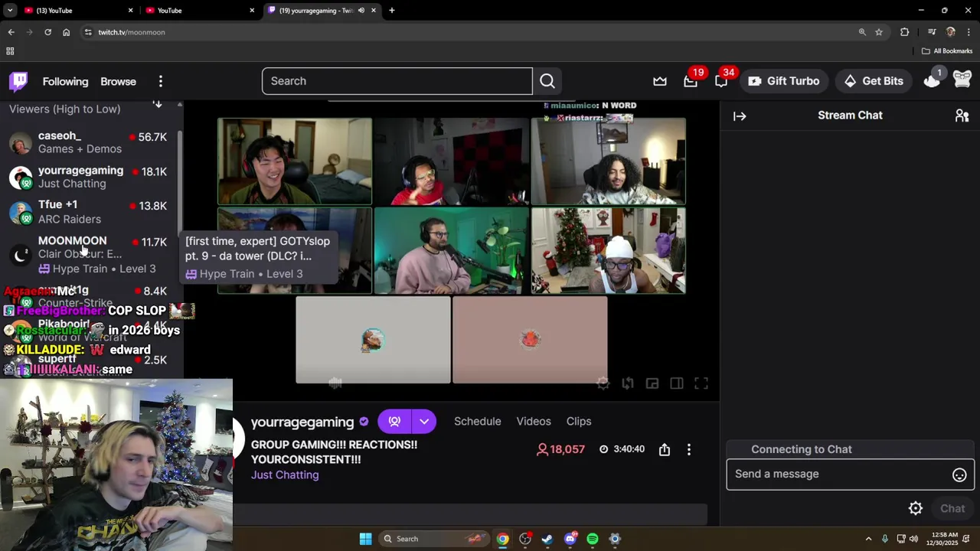Open stream three-dot options menu
The height and width of the screenshot is (551, 980).
[x=689, y=450]
